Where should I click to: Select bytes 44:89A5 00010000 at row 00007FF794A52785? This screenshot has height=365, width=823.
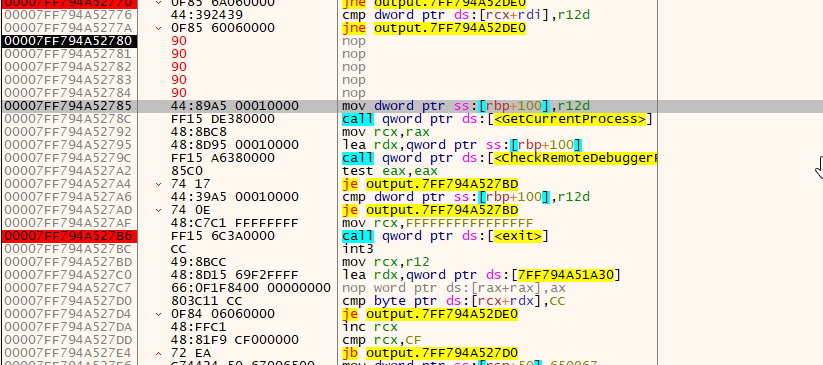click(235, 106)
